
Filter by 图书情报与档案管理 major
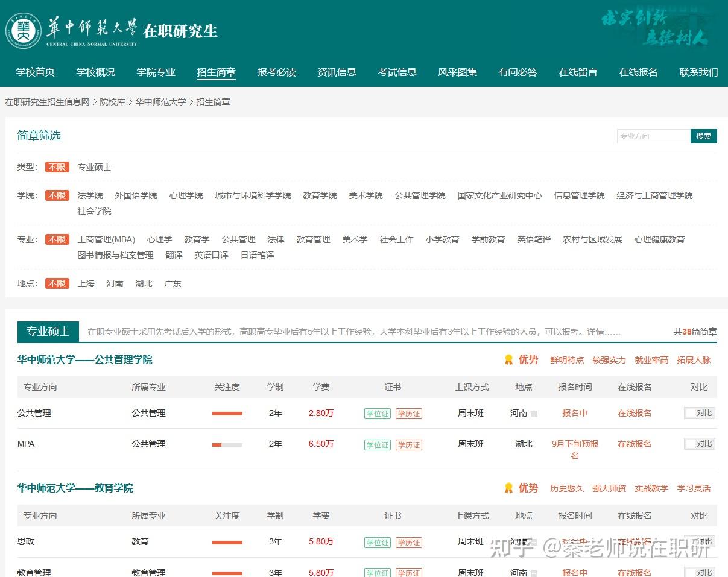pyautogui.click(x=116, y=255)
